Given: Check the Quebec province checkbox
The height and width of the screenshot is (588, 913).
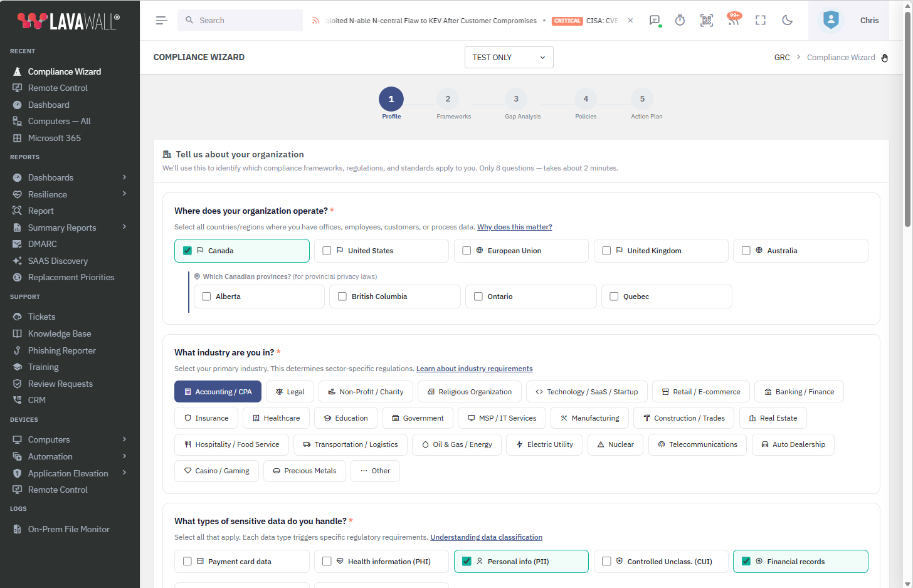Looking at the screenshot, I should 614,297.
